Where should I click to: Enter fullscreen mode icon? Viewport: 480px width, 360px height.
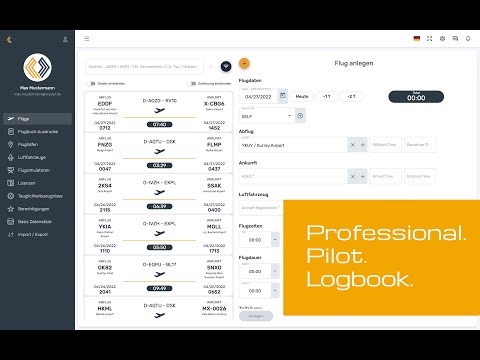pyautogui.click(x=430, y=39)
